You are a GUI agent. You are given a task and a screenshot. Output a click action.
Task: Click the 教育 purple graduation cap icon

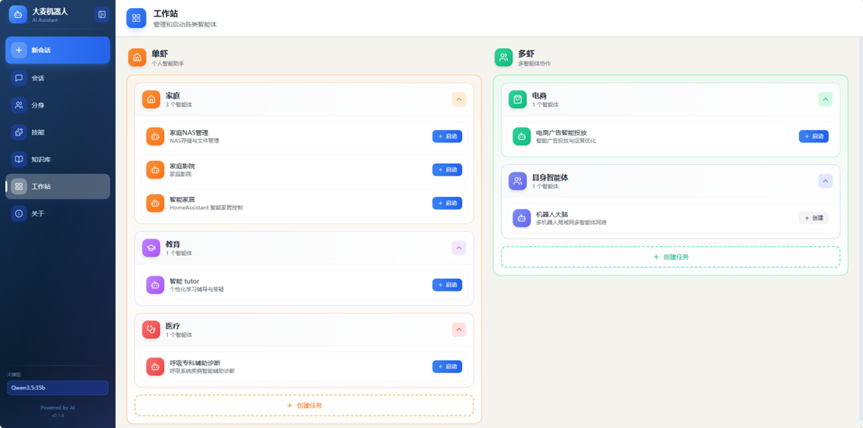point(151,248)
